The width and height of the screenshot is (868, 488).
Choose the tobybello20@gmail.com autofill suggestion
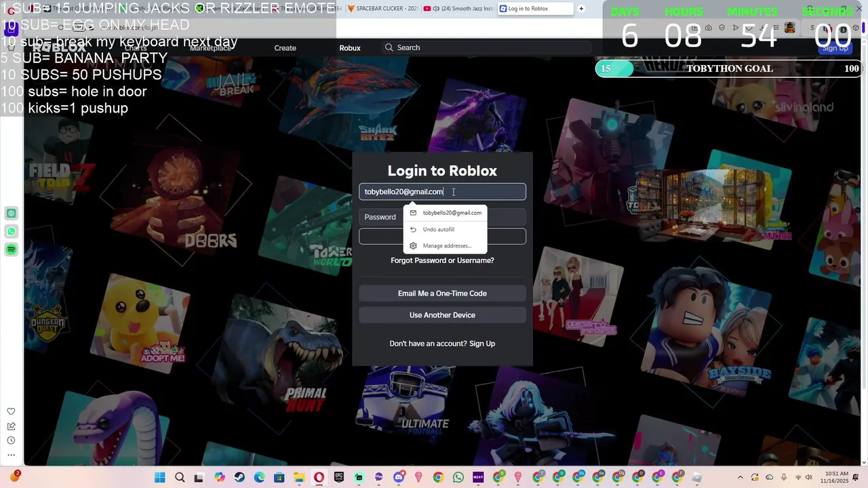445,213
